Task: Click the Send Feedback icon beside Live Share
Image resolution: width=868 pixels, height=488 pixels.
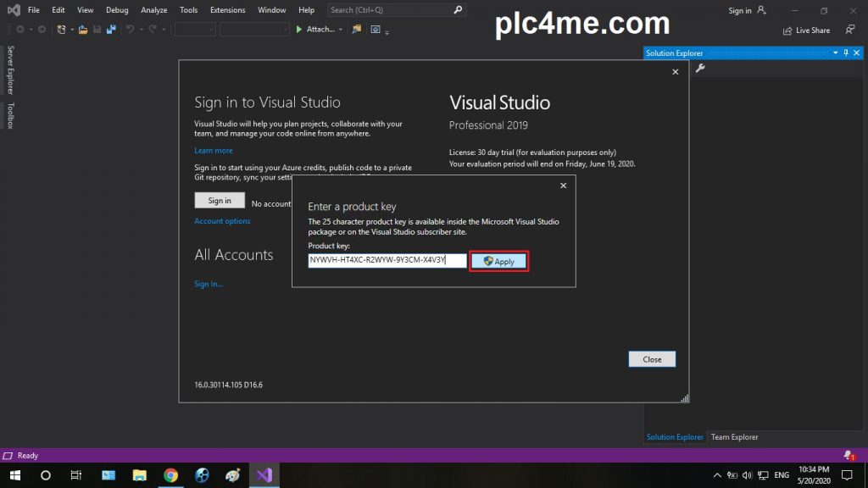Action: [850, 30]
